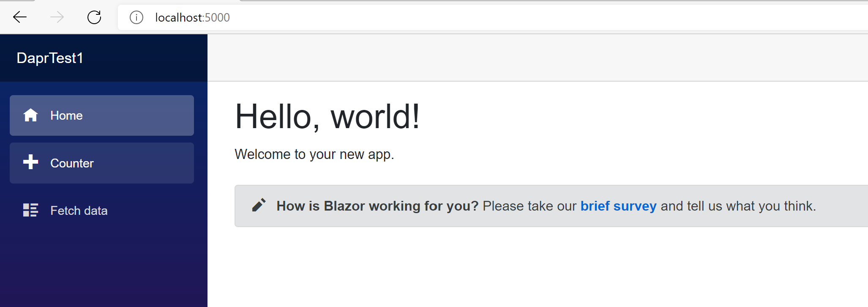Reload the localhost page

[x=94, y=17]
